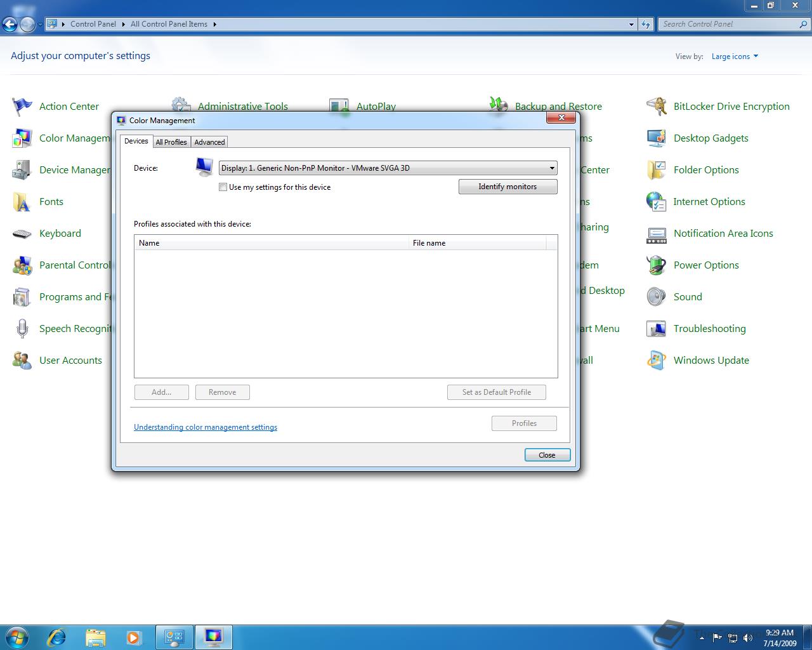Open BitLocker Drive Encryption icon
The width and height of the screenshot is (812, 650).
tap(657, 106)
